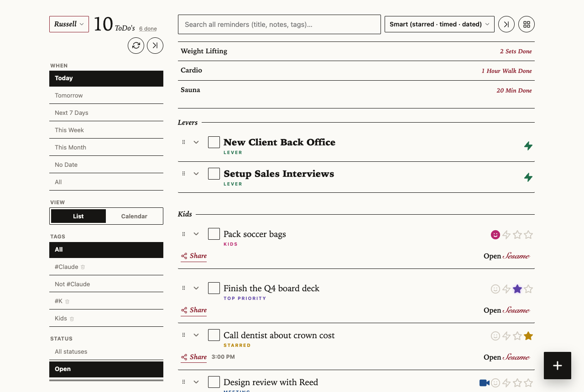Viewport: 584px width, 392px height.
Task: Tick the Design review with Reed checkbox
Action: point(214,382)
